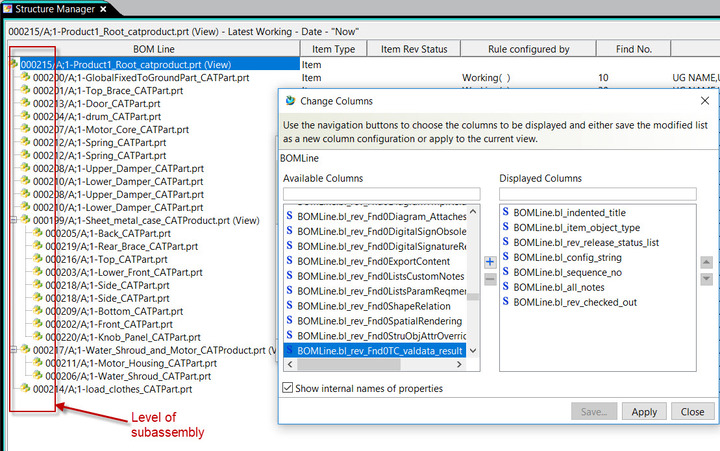Click the plus icon to add column
The width and height of the screenshot is (720, 451).
(490, 262)
